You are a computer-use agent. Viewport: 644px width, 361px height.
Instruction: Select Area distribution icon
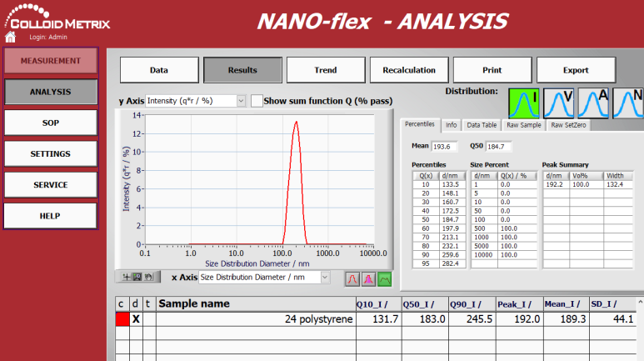pos(593,103)
